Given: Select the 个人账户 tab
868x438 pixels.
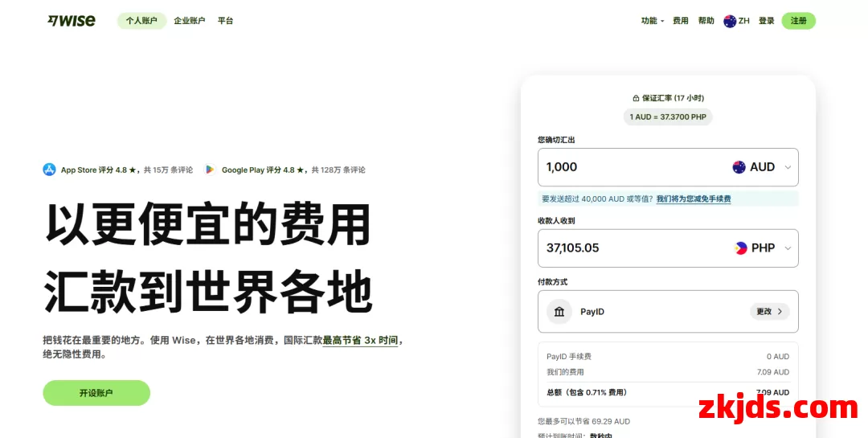Looking at the screenshot, I should (141, 20).
